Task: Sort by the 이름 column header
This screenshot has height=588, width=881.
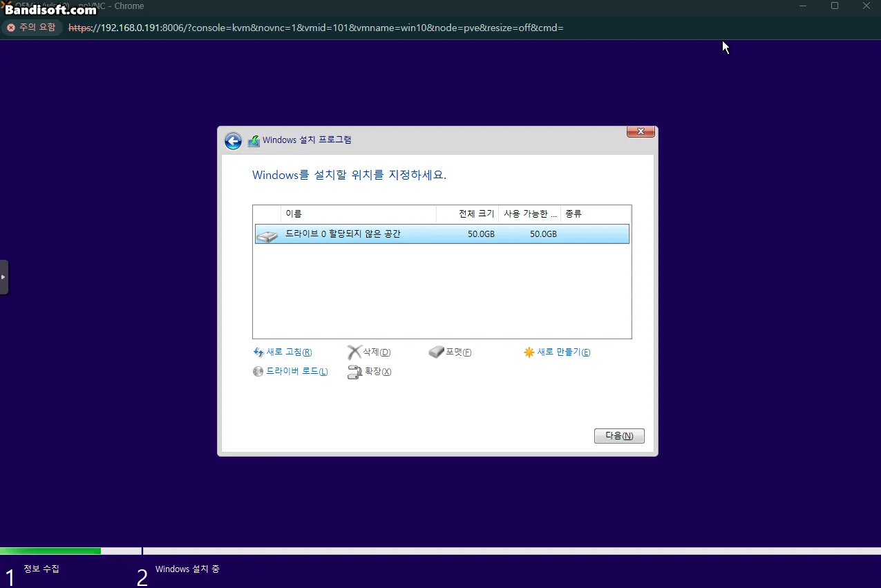Action: coord(359,214)
